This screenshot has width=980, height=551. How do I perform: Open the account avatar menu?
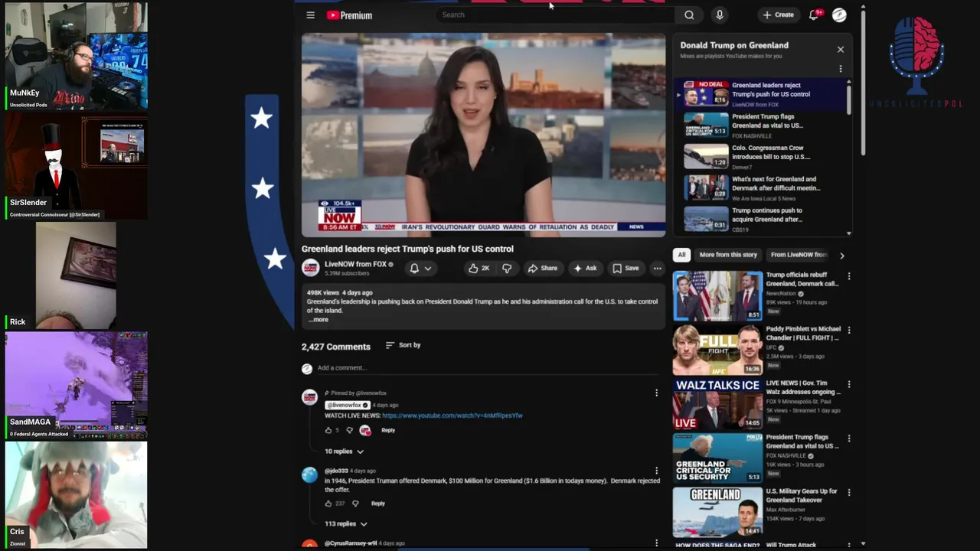click(x=839, y=15)
